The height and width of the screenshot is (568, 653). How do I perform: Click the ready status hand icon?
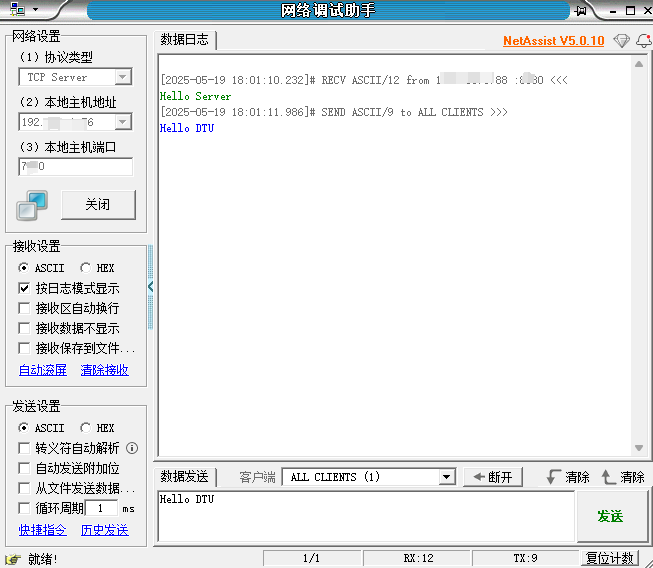point(13,559)
